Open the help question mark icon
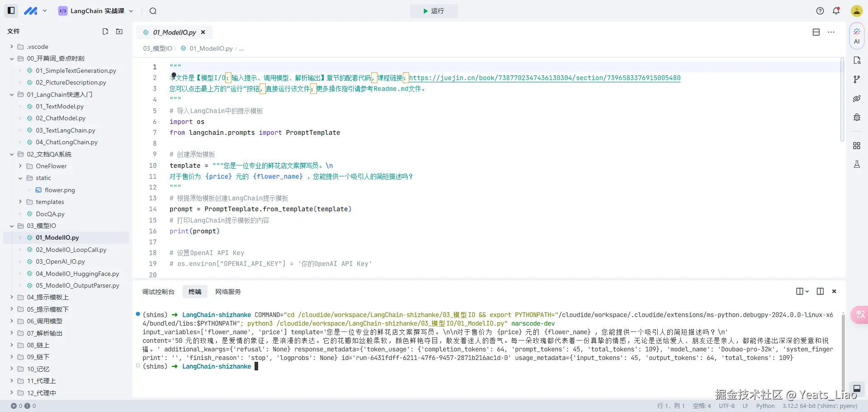 [x=820, y=11]
